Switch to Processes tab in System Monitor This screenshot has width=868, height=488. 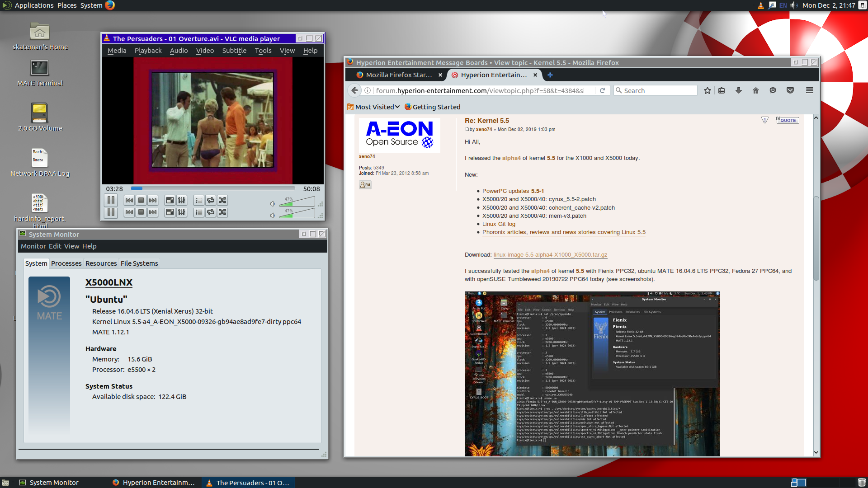[x=66, y=263]
